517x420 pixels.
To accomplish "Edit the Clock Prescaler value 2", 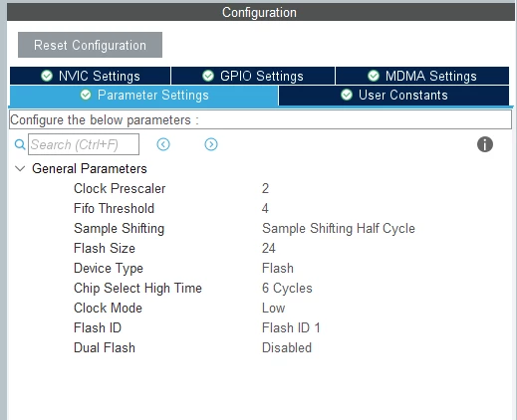I will tap(265, 188).
